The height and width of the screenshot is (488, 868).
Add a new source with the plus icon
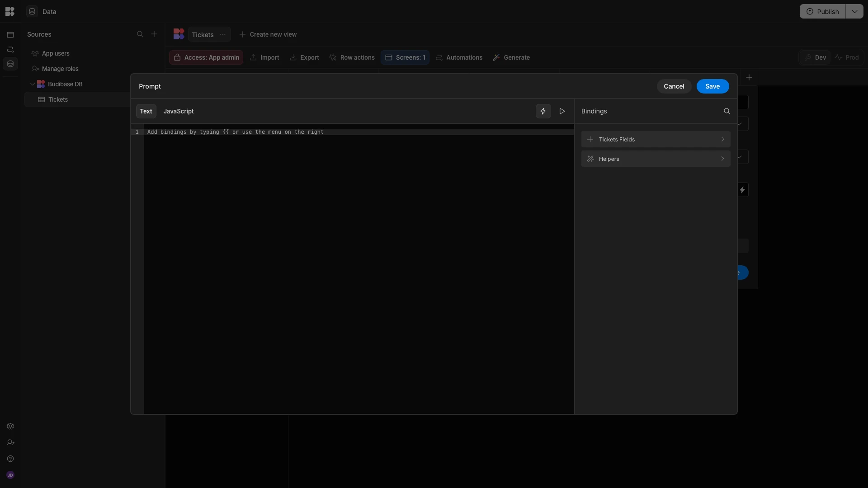pyautogui.click(x=154, y=34)
